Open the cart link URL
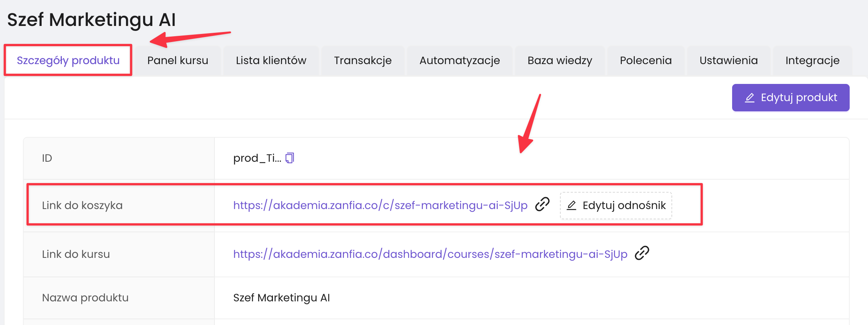Viewport: 868px width, 325px height. tap(380, 205)
